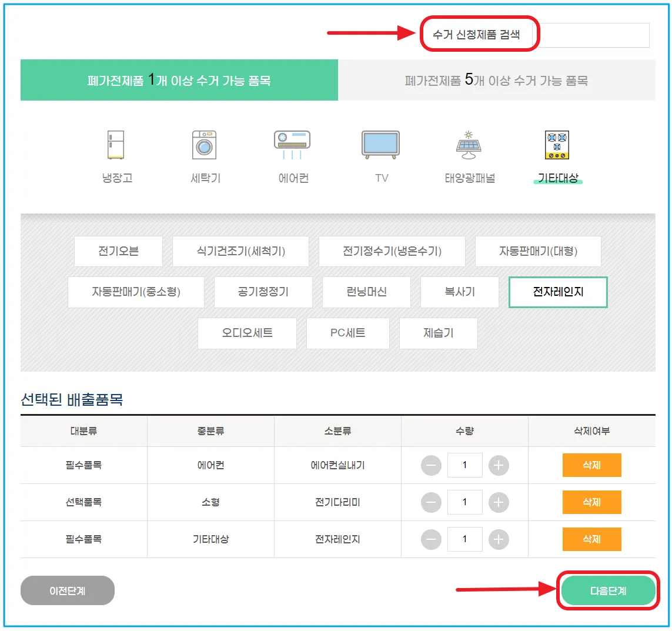This screenshot has height=631, width=672.
Task: Select the 태양광패널 solar panel icon
Action: tap(468, 153)
